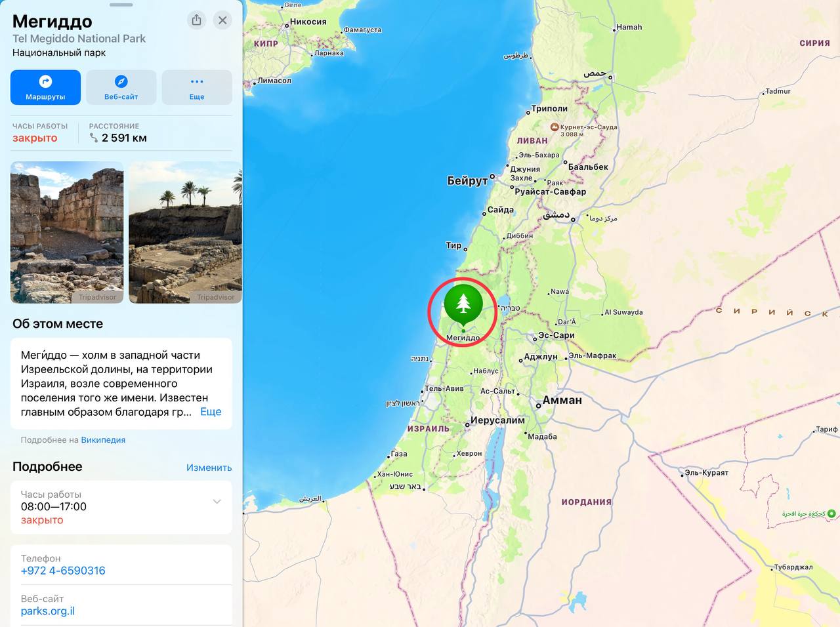Tap the green park marker near Jordan border

pos(831,514)
